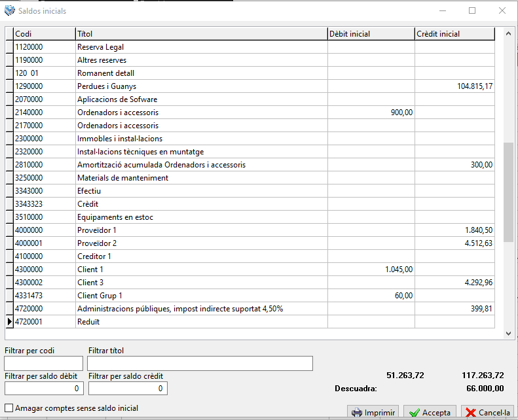The image size is (518, 420).
Task: Confirm with the Accepta button
Action: coord(430,412)
